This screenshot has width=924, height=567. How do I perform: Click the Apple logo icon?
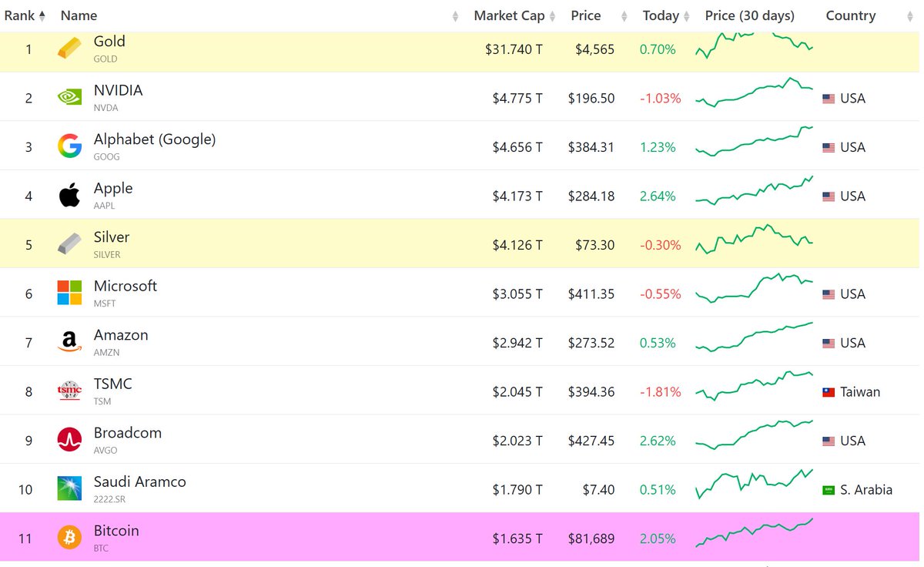(x=69, y=196)
